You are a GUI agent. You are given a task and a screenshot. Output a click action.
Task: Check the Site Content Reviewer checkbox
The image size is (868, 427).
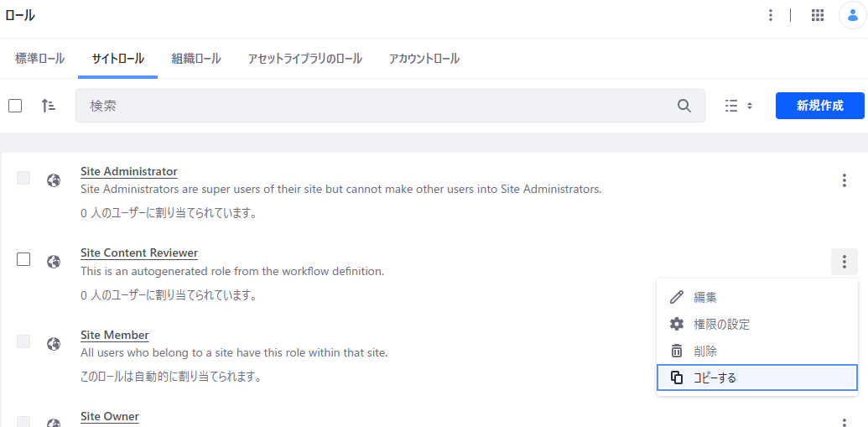point(23,259)
